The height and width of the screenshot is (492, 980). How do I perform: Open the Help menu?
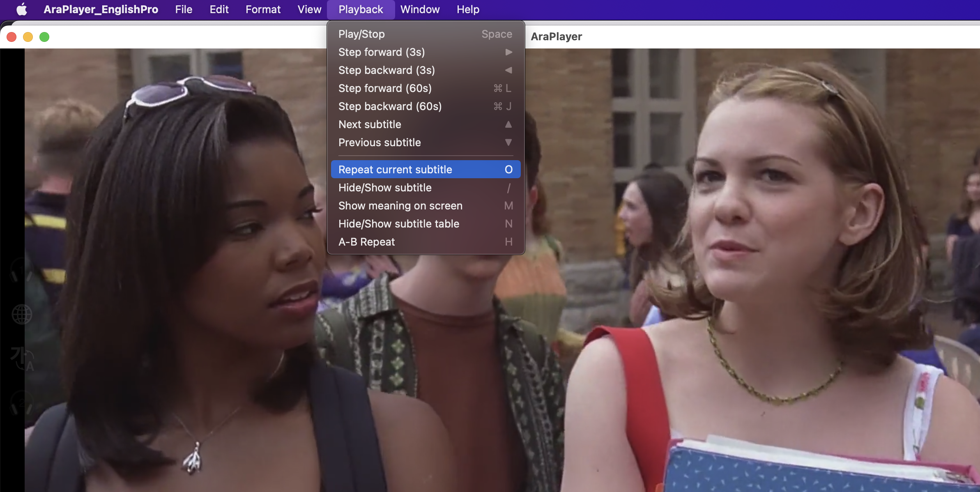468,9
